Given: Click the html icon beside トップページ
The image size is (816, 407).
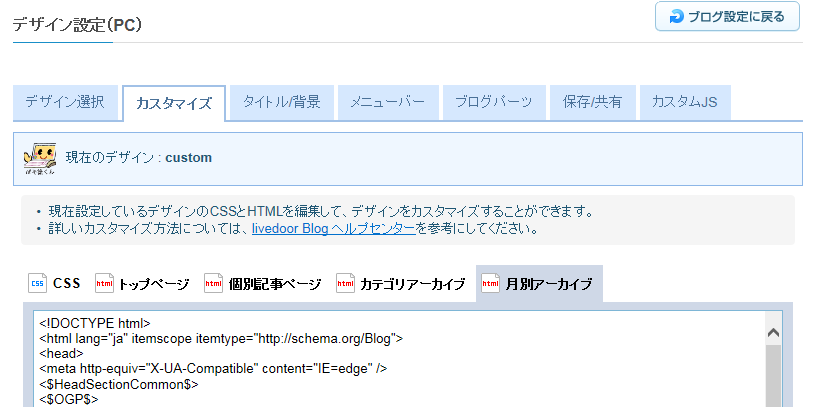Looking at the screenshot, I should (104, 284).
